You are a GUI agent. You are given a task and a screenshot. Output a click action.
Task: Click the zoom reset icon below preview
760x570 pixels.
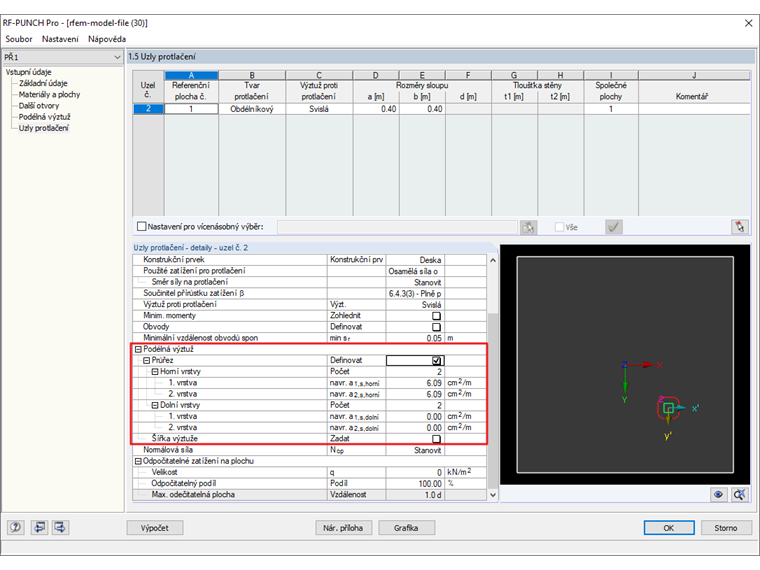point(740,494)
